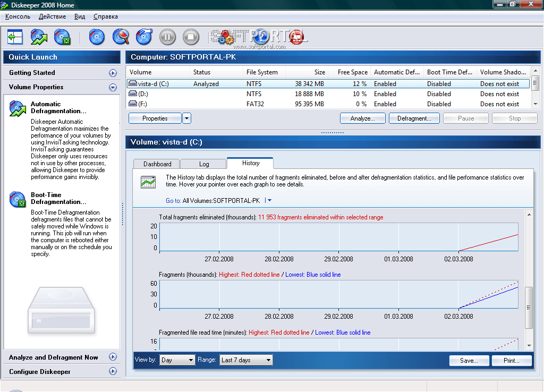544x392 pixels.
Task: Click the grayed-out Stop toolbar icon
Action: pos(191,37)
